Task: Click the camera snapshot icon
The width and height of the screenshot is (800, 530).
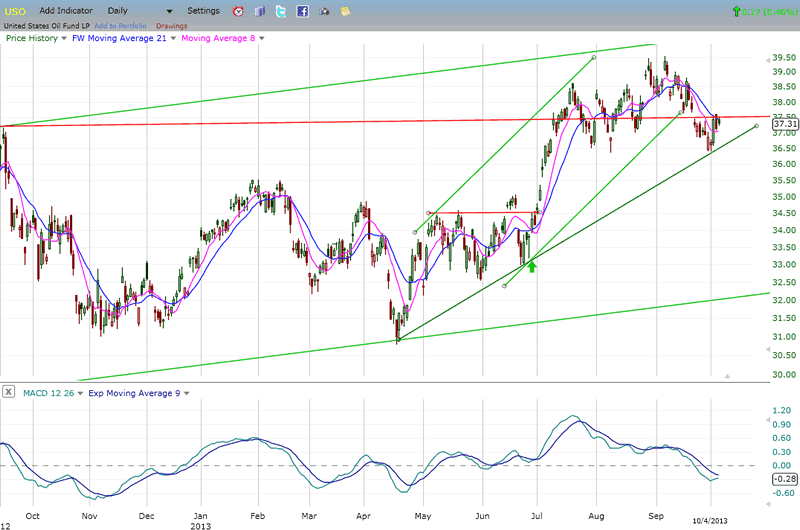Action: click(324, 11)
